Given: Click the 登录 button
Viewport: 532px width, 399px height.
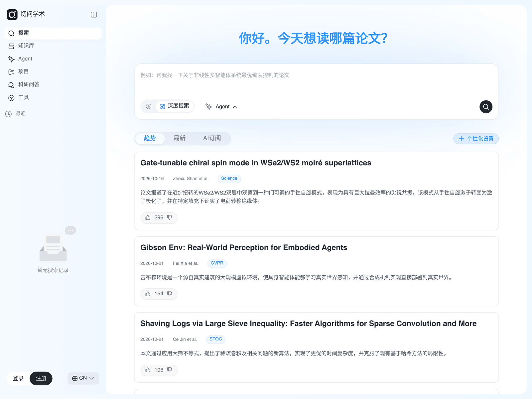Looking at the screenshot, I should 18,378.
